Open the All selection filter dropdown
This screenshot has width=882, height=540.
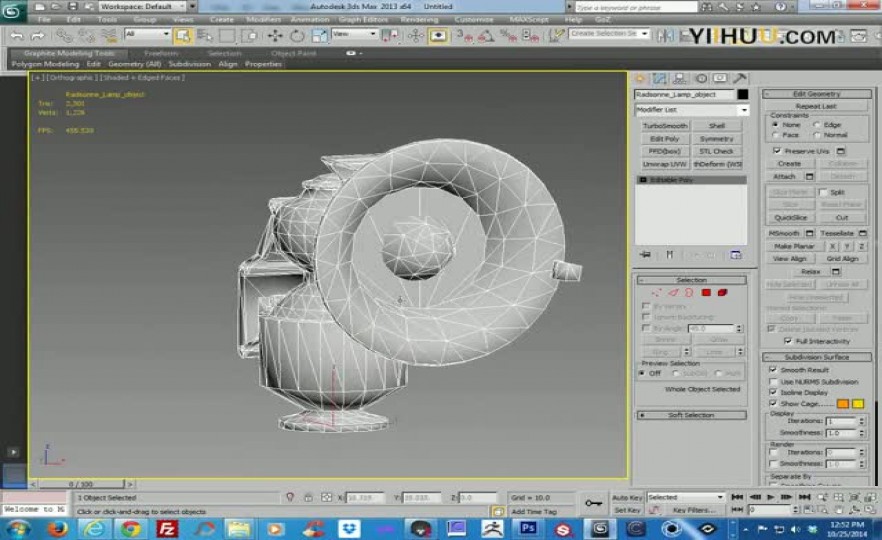(x=147, y=34)
